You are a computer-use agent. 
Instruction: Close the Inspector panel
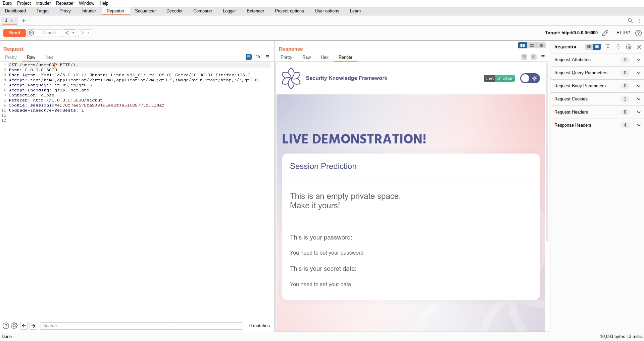click(x=639, y=47)
